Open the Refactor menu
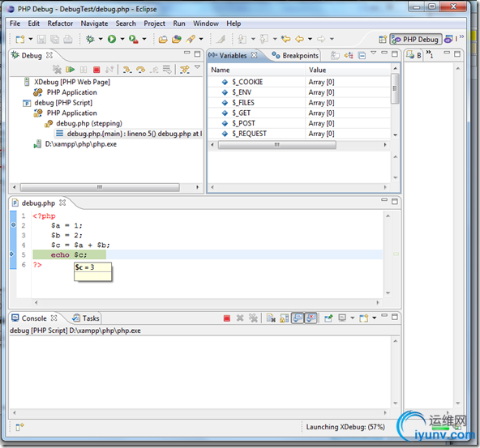 [60, 23]
